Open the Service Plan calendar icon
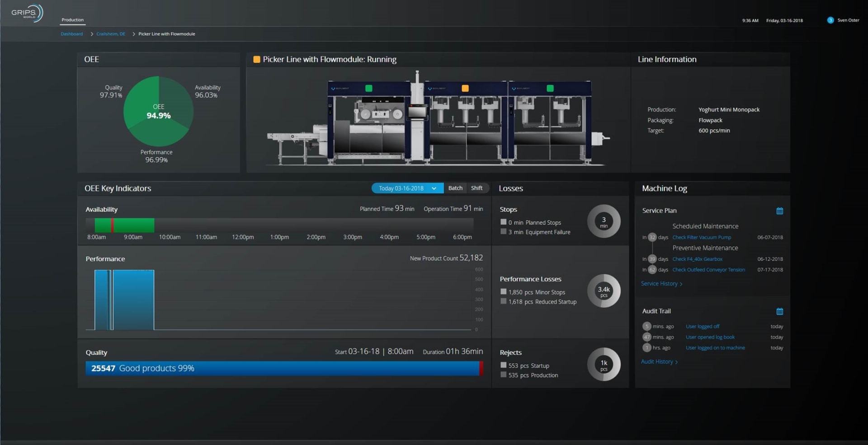Viewport: 868px width, 445px height. 779,211
